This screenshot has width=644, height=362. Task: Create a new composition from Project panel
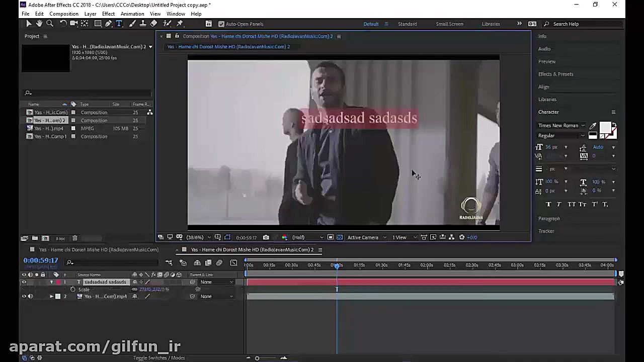pos(45,238)
